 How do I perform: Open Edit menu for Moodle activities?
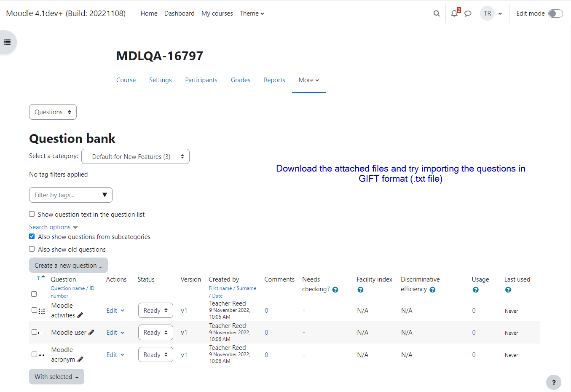click(x=115, y=311)
